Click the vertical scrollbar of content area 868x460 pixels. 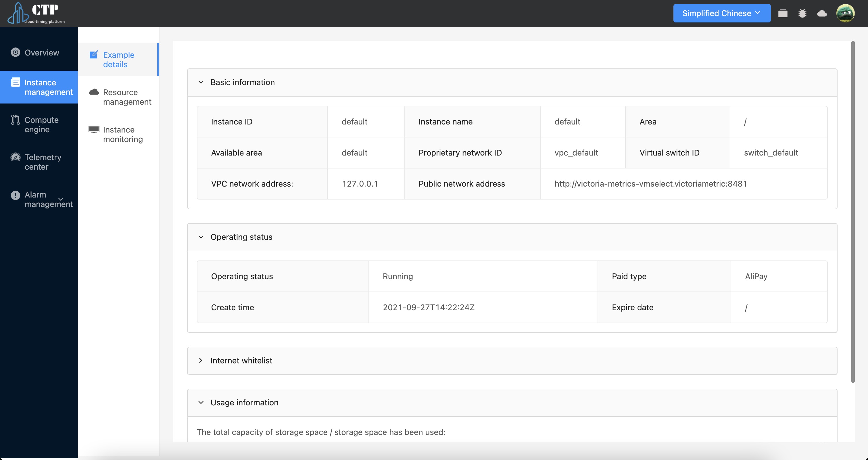tap(853, 212)
